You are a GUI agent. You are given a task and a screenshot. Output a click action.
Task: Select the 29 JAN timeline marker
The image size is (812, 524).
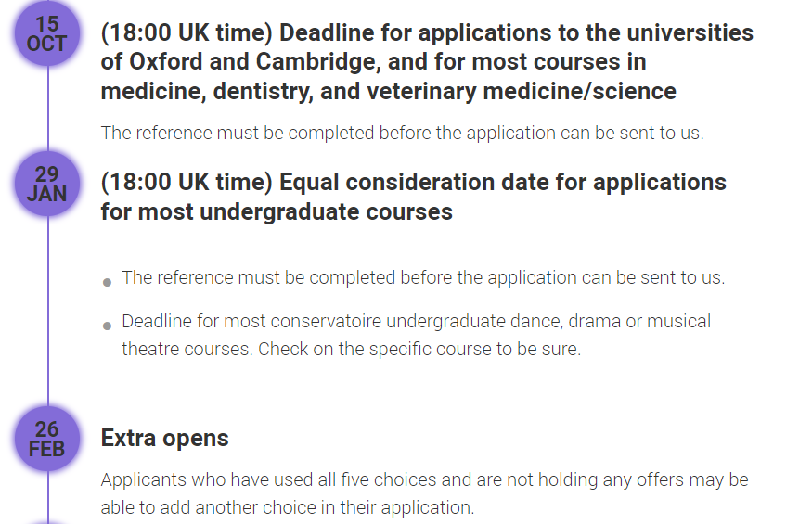pyautogui.click(x=46, y=184)
